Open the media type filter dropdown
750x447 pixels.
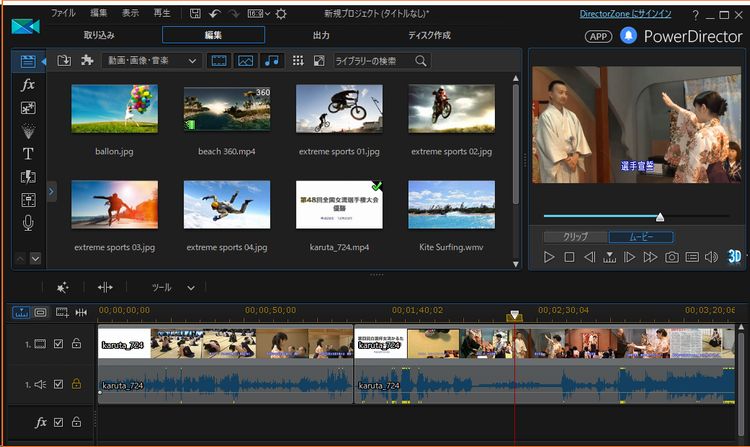[x=151, y=61]
